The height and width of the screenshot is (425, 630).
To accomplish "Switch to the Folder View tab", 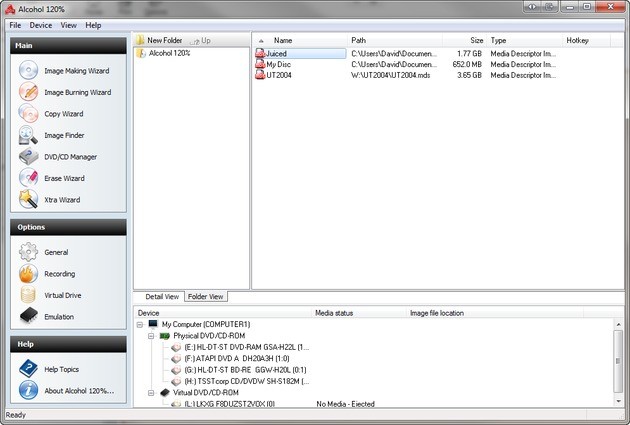I will click(206, 297).
